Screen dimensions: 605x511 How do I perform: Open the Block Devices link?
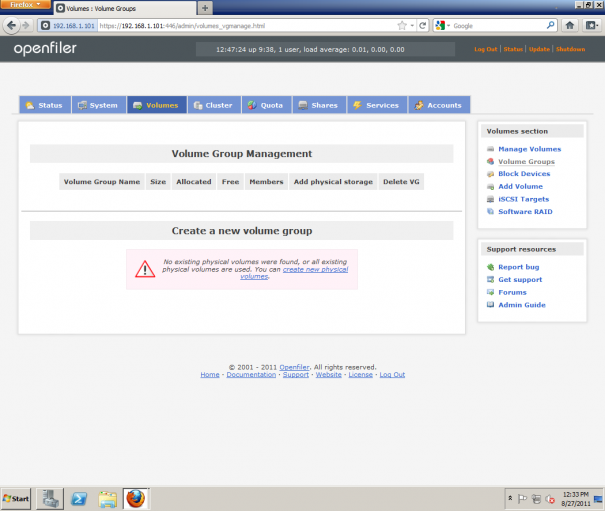pyautogui.click(x=524, y=174)
